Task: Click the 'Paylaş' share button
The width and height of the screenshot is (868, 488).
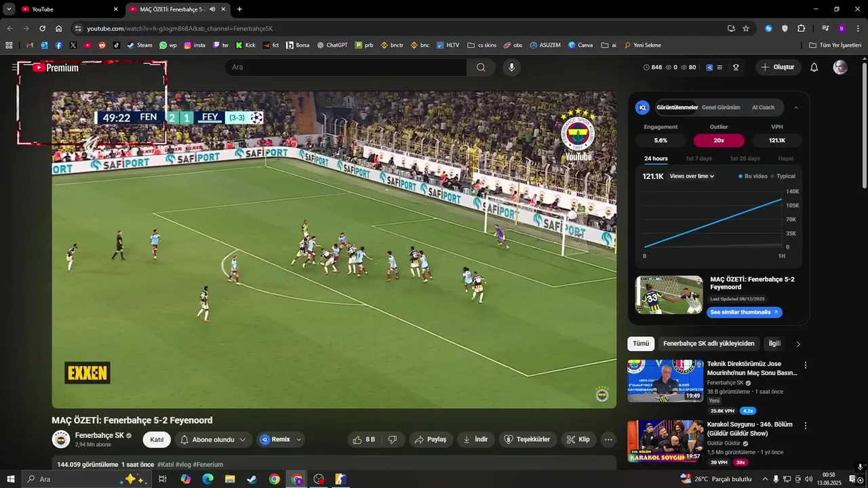Action: (431, 439)
